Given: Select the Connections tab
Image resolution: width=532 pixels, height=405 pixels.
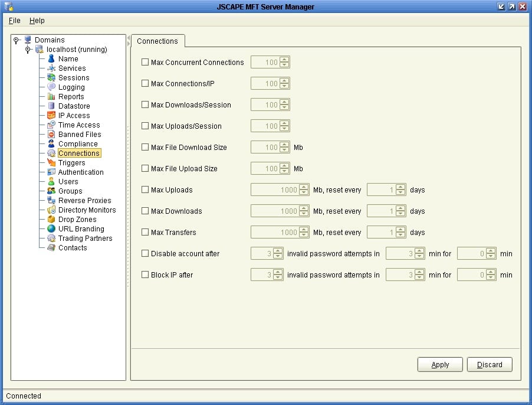Looking at the screenshot, I should pyautogui.click(x=157, y=41).
